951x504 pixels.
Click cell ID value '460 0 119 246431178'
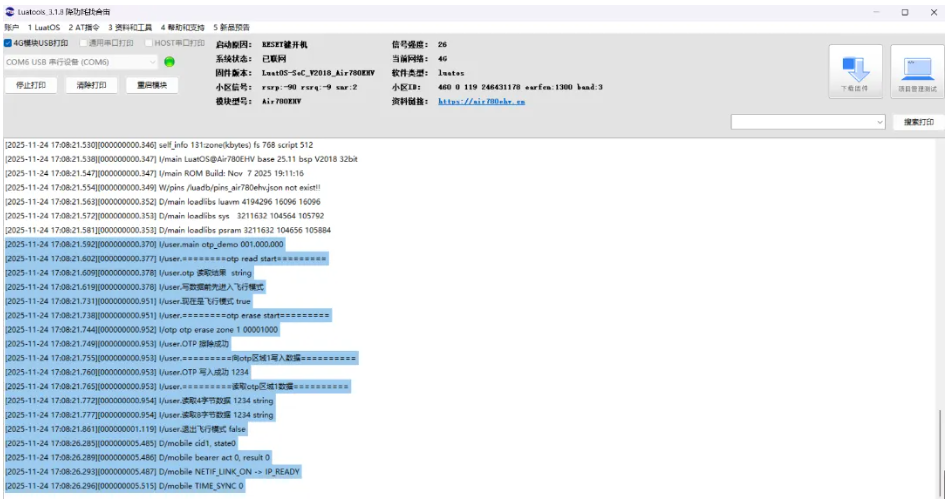point(520,87)
